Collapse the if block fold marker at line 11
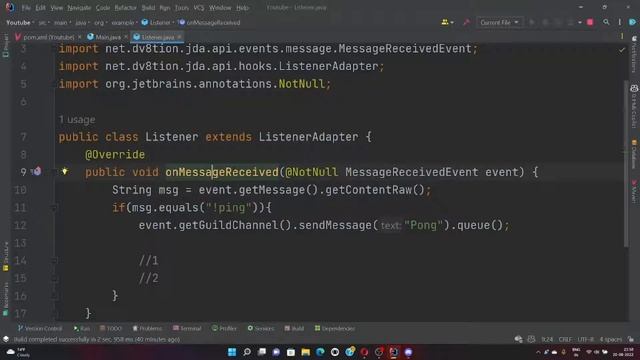The width and height of the screenshot is (640, 360). pyautogui.click(x=54, y=208)
